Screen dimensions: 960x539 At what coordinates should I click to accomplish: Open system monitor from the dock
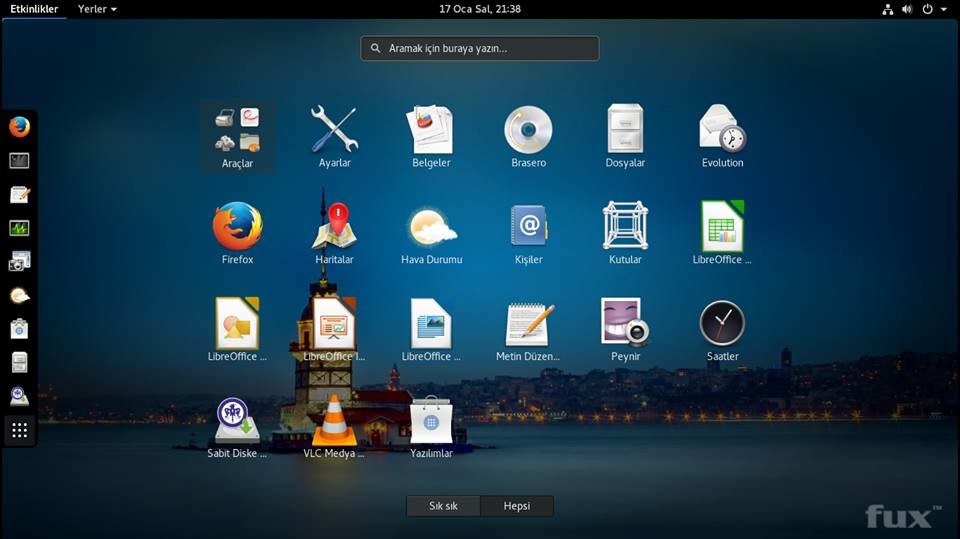(19, 228)
